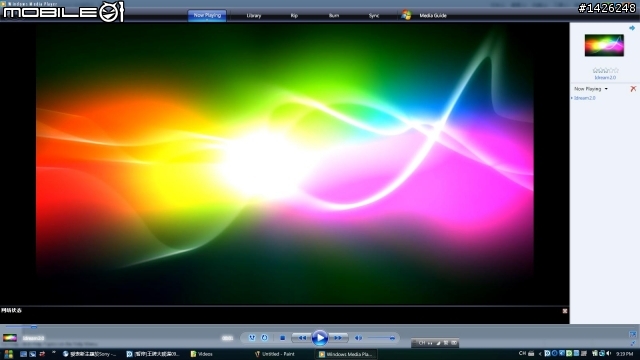Click the blue arrow in list pane

click(x=632, y=28)
